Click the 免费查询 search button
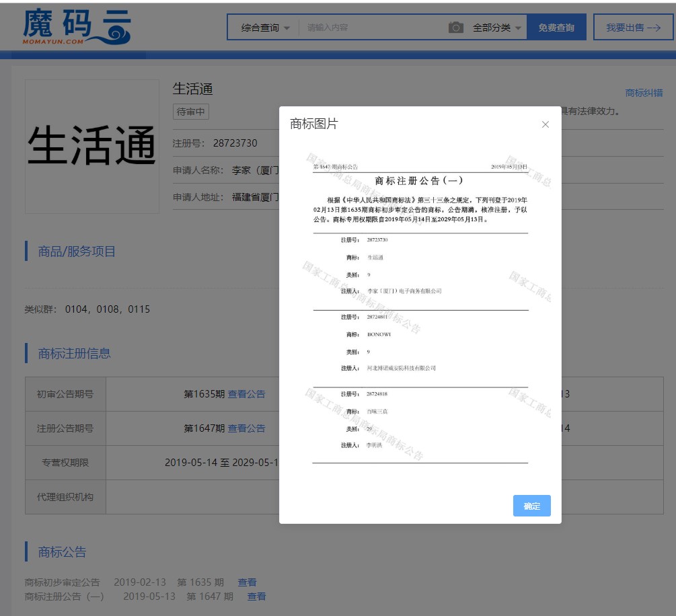The width and height of the screenshot is (676, 616). coord(558,28)
